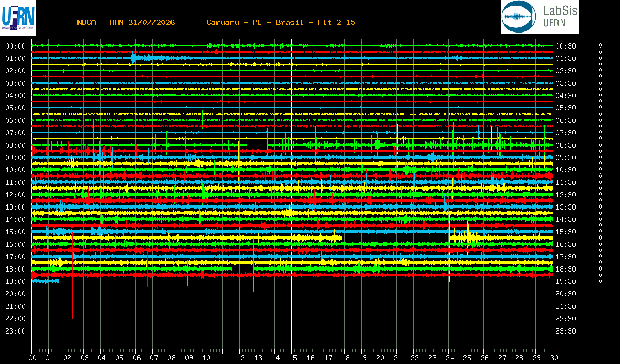Screen dimensions: 620x364
Task: Click the 00:00 hour label
Action: (x=16, y=46)
